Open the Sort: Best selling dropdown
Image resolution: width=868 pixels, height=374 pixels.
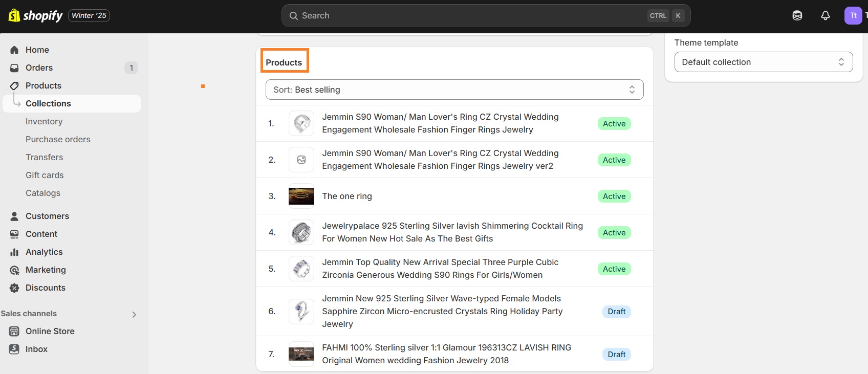[454, 90]
